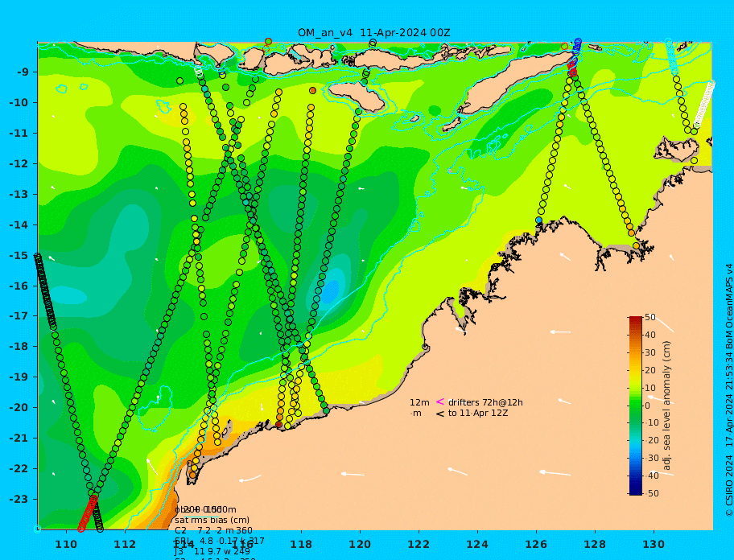Click the 'adj. sea level anomaly (cm)' colorbar label
The width and height of the screenshot is (734, 560).
[x=666, y=406]
